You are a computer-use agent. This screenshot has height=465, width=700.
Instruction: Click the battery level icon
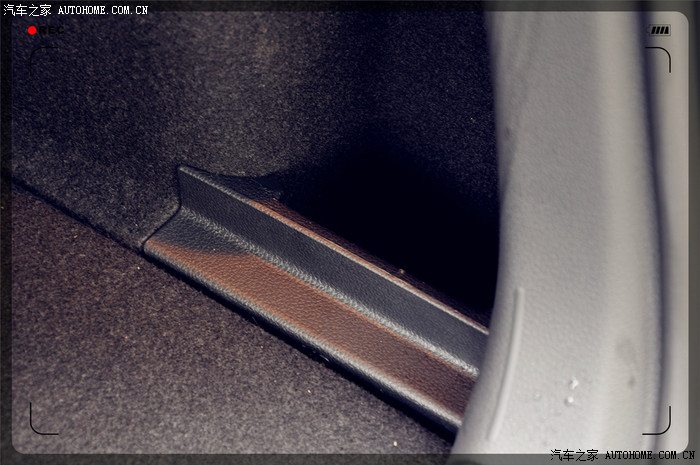[x=660, y=30]
